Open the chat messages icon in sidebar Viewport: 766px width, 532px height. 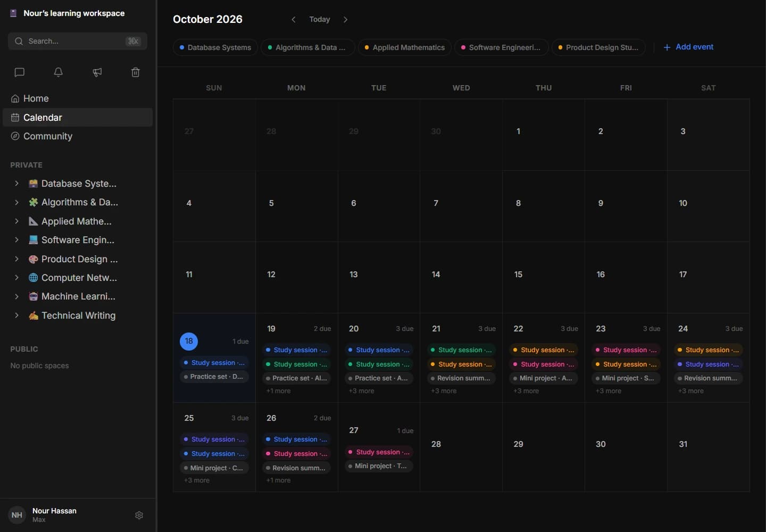20,72
